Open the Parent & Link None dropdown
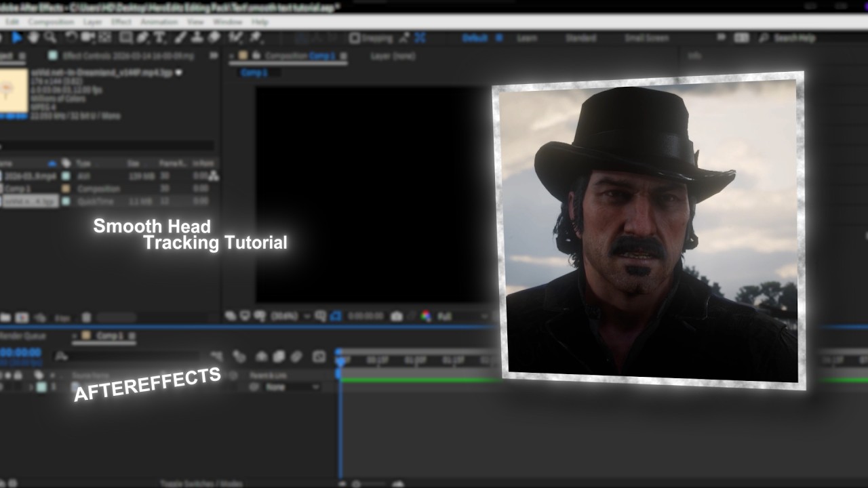868x488 pixels. pos(292,387)
